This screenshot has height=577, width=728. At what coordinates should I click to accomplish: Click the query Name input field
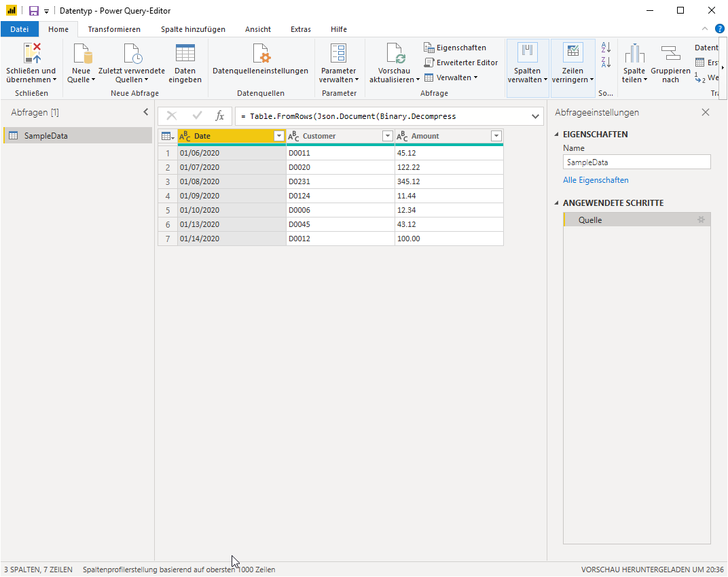[x=636, y=162]
